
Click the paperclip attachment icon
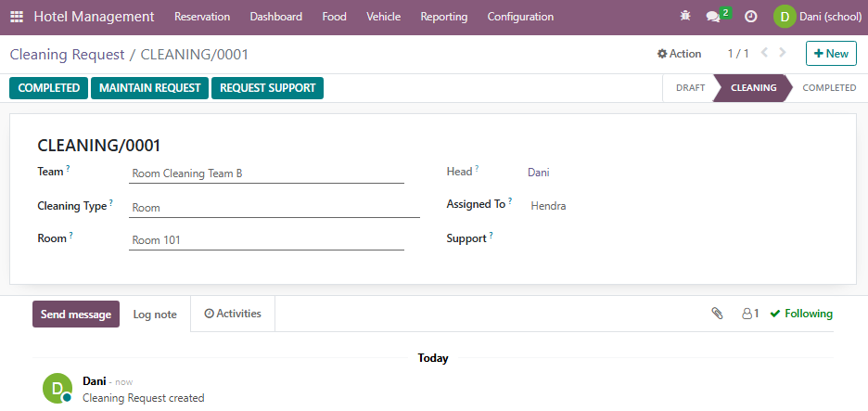pyautogui.click(x=717, y=314)
